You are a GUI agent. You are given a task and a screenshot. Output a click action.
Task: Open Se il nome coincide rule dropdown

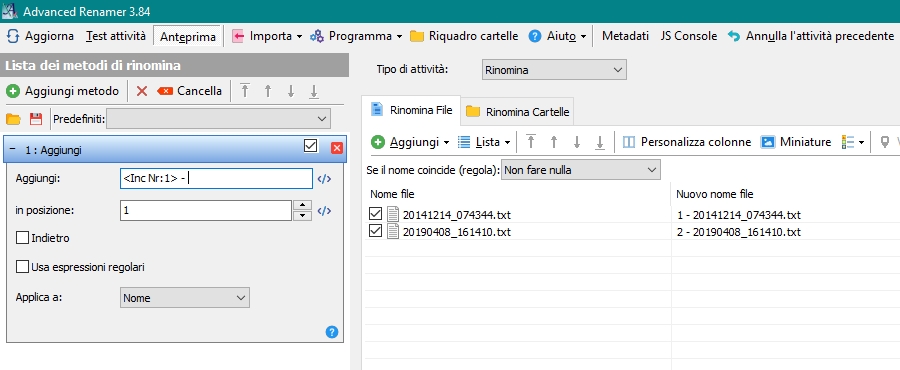click(581, 170)
